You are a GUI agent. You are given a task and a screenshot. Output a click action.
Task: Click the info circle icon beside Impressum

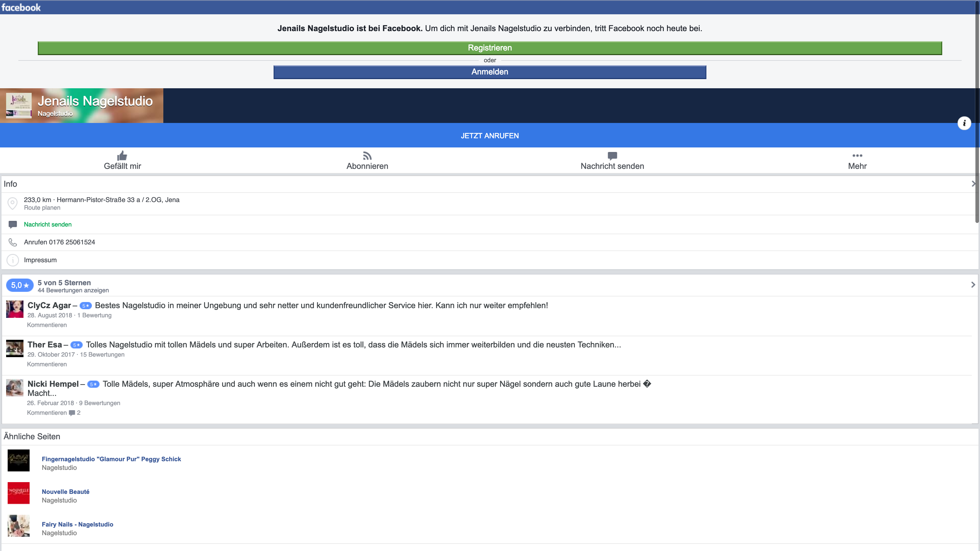coord(13,260)
